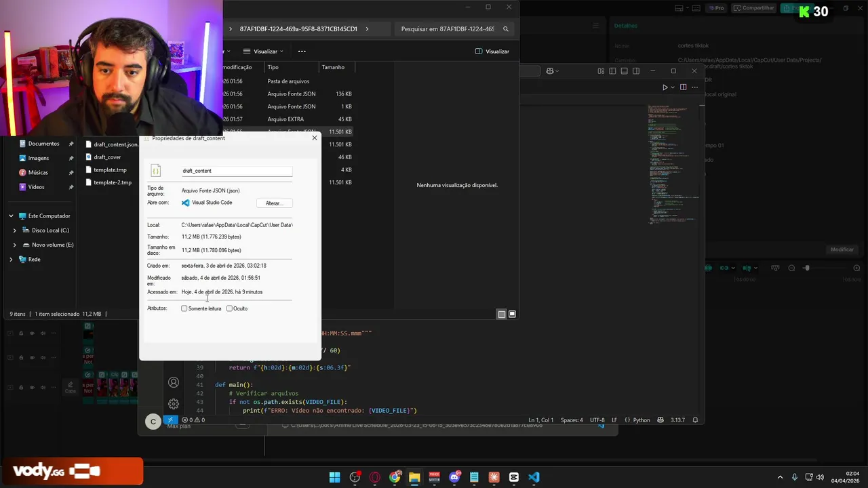Expand the Este Computador tree node

(x=11, y=216)
